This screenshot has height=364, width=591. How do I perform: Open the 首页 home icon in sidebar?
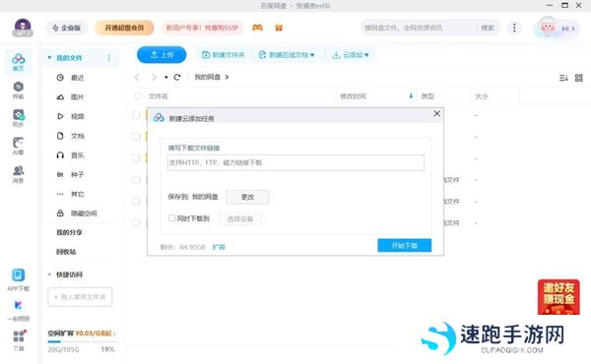(x=18, y=62)
